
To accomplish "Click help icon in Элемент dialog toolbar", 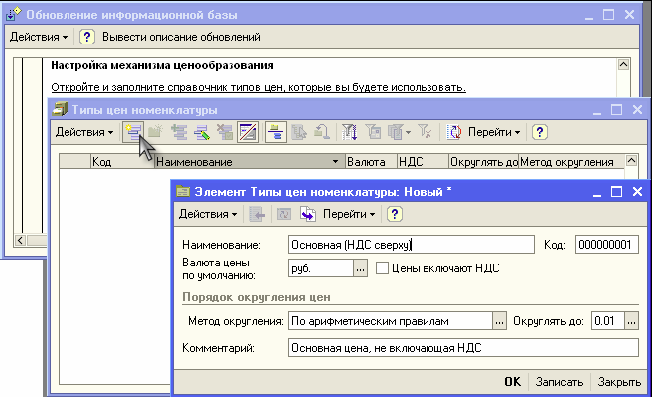I will [x=394, y=214].
